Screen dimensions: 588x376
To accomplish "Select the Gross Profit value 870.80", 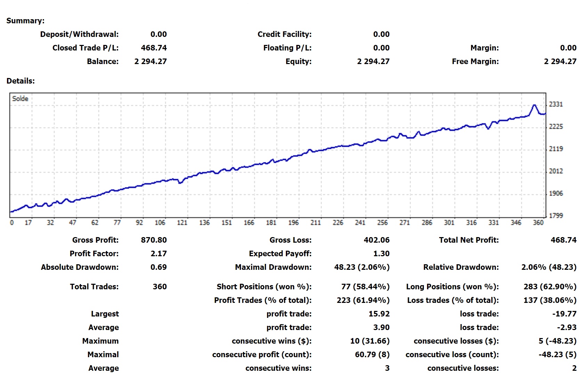I will 154,240.
